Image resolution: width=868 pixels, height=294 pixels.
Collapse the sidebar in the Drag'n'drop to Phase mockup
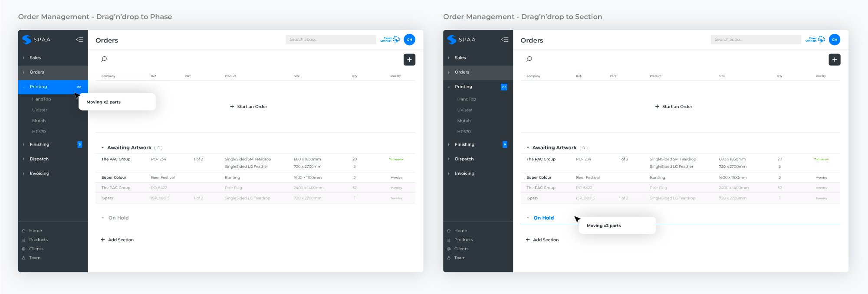[x=79, y=39]
